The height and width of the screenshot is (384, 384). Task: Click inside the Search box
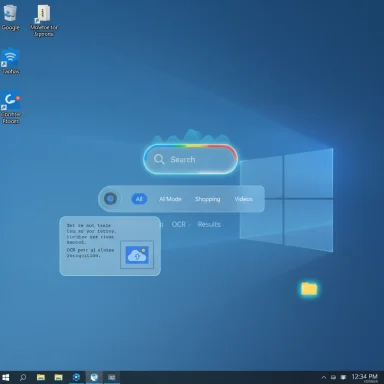click(190, 159)
